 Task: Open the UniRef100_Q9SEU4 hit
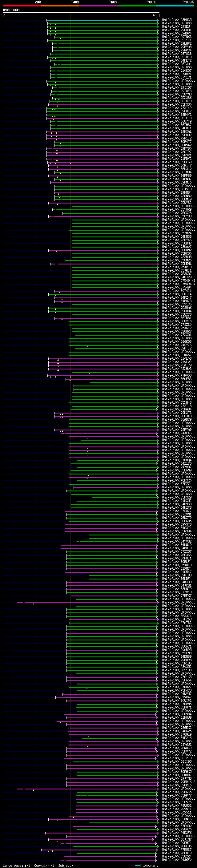tap(177, 26)
